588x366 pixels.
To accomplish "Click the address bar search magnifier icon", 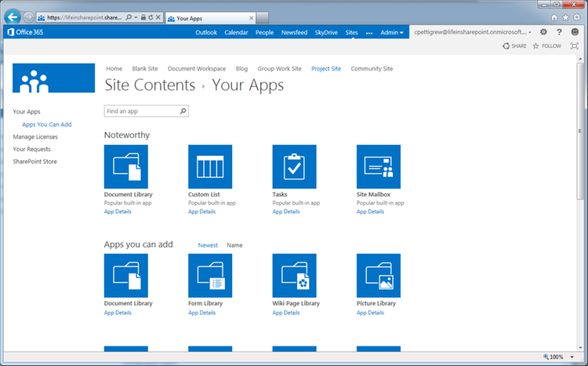I will coord(129,17).
